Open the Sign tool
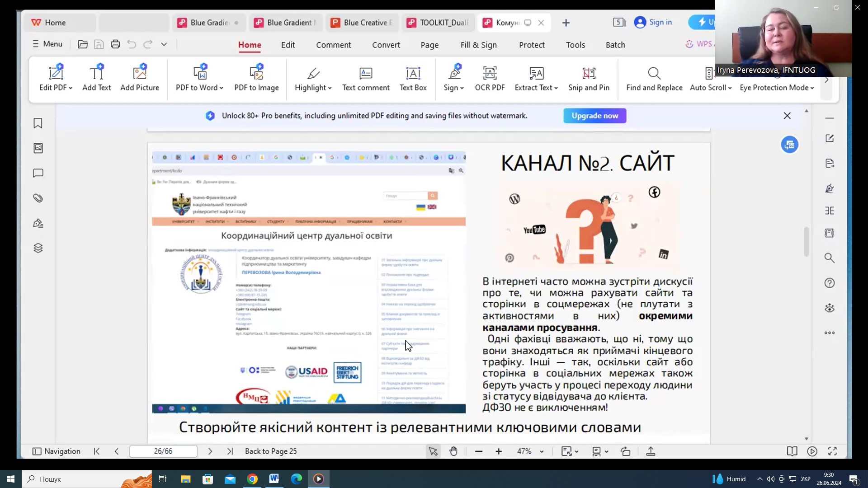Viewport: 868px width, 488px height. 453,78
